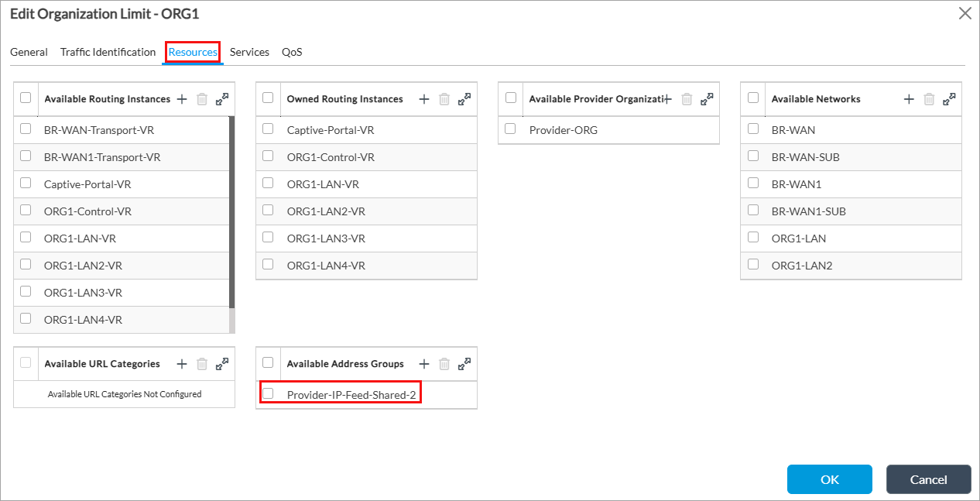Expand the Owned Routing Instances panel
The image size is (980, 501).
(x=464, y=99)
